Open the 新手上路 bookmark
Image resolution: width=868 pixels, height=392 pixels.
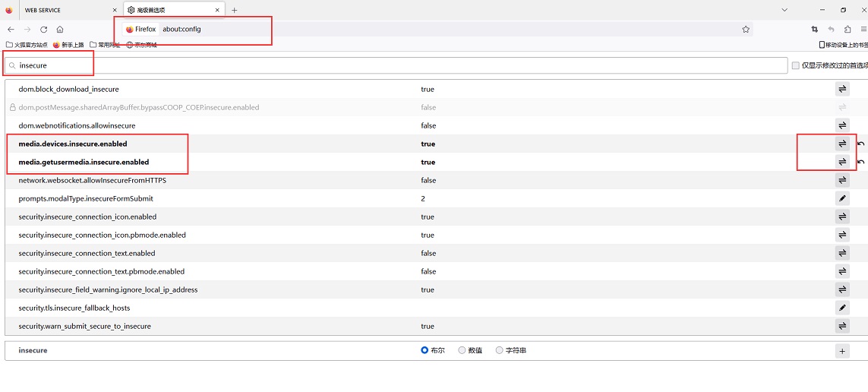pyautogui.click(x=68, y=45)
